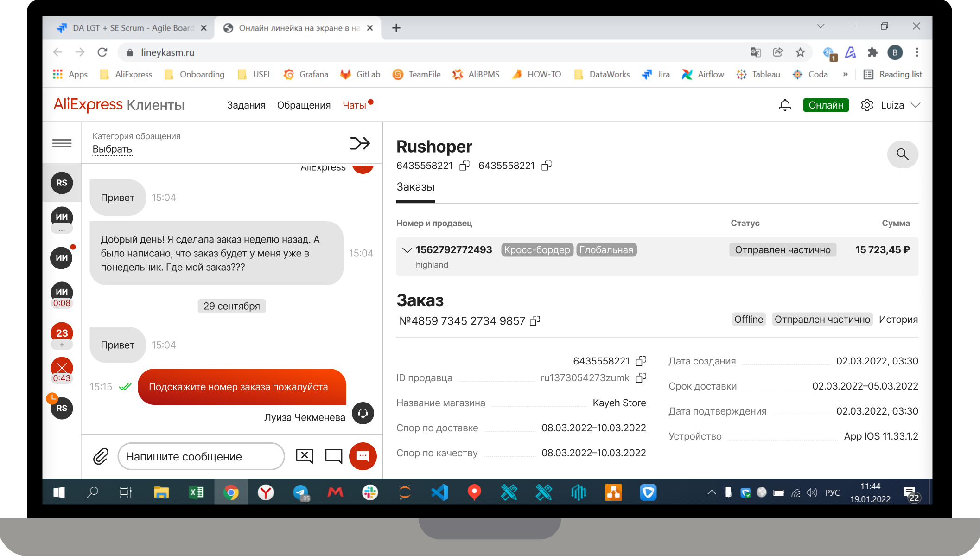Open RS chat with orange clock badge
Image resolution: width=980 pixels, height=556 pixels.
click(x=62, y=408)
